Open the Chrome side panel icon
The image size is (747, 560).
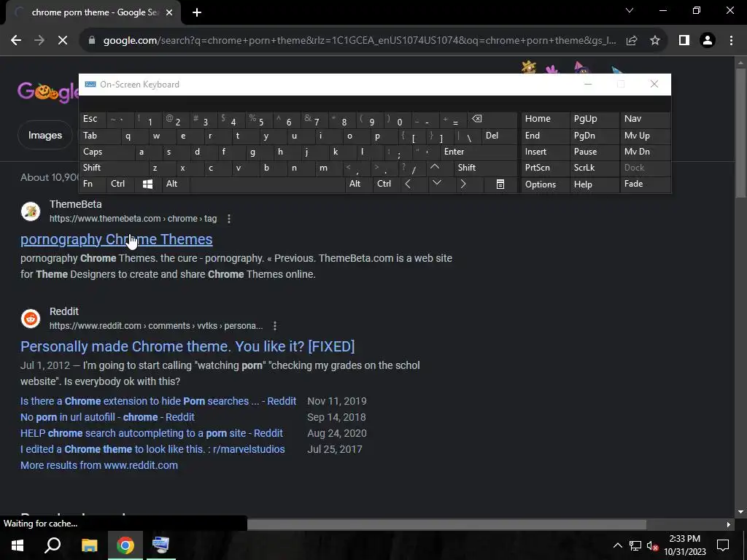coord(684,41)
